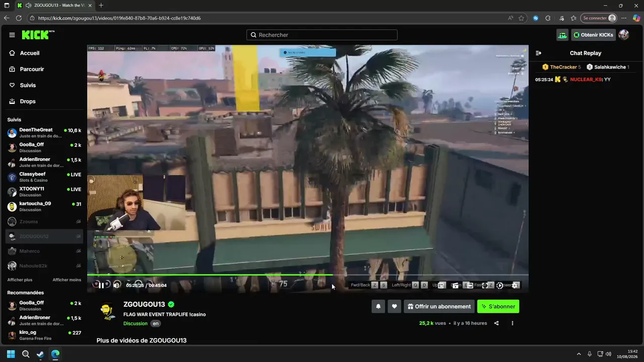Toggle Edge read aloud

click(x=510, y=18)
